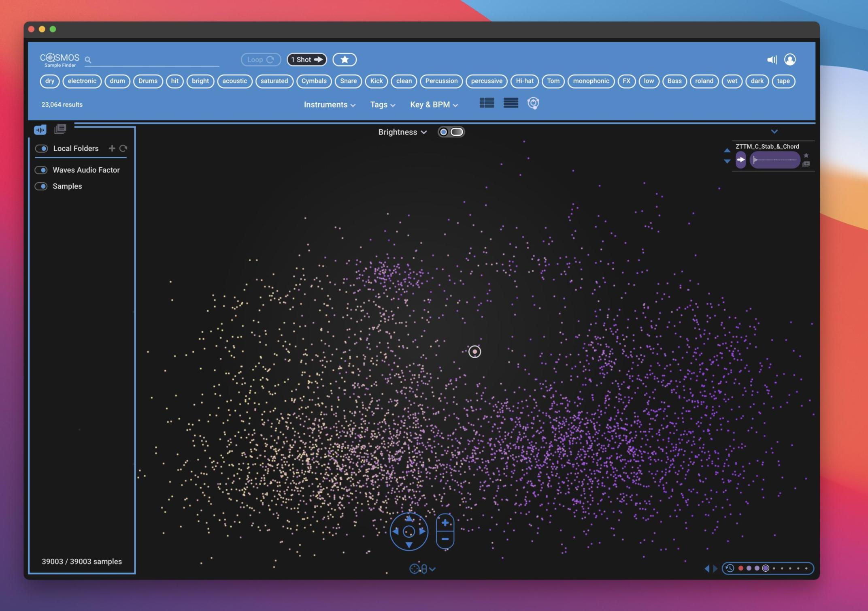The width and height of the screenshot is (868, 611).
Task: Open the cosmos map view icon
Action: (534, 103)
